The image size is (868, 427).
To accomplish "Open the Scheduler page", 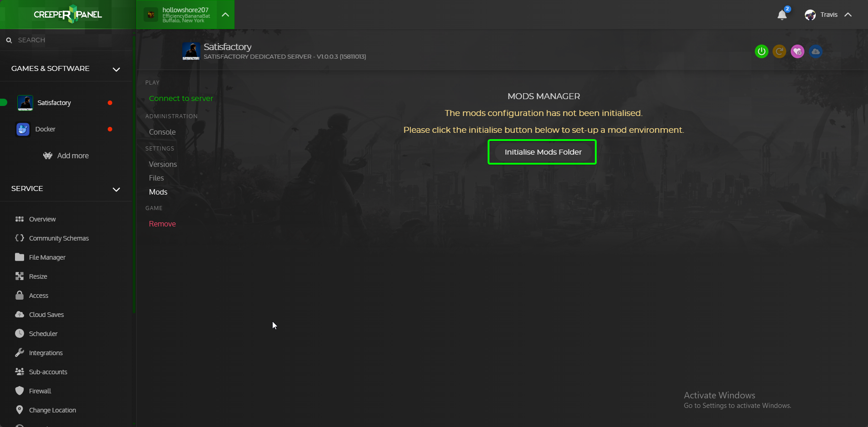I will tap(43, 334).
